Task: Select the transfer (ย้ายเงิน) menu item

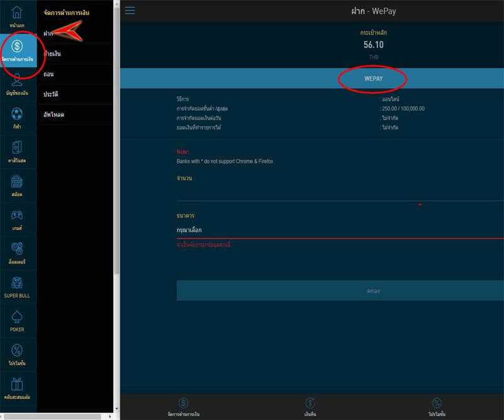Action: [x=75, y=54]
